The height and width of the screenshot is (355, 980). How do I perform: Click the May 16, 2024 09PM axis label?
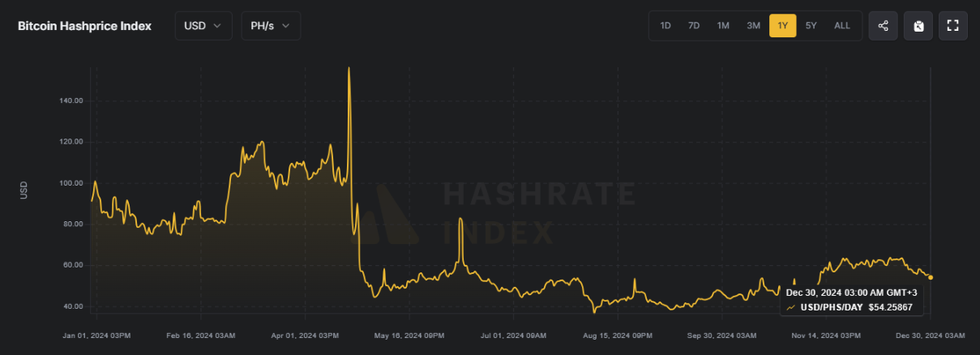pos(410,335)
